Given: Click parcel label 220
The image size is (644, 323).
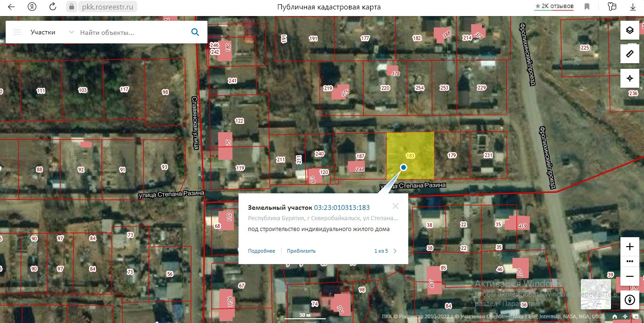Looking at the screenshot, I should click(385, 88).
